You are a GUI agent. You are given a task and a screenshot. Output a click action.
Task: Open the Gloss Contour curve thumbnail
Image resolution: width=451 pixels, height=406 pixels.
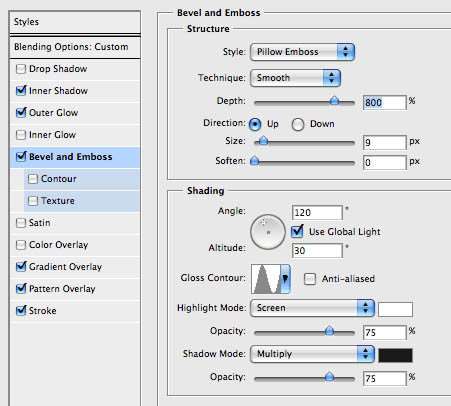click(x=266, y=279)
